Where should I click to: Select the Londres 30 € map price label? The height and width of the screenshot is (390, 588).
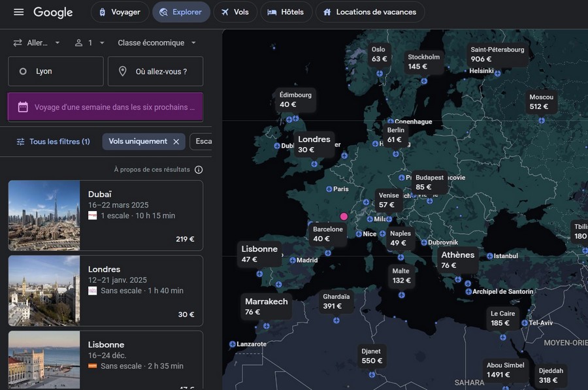click(314, 144)
